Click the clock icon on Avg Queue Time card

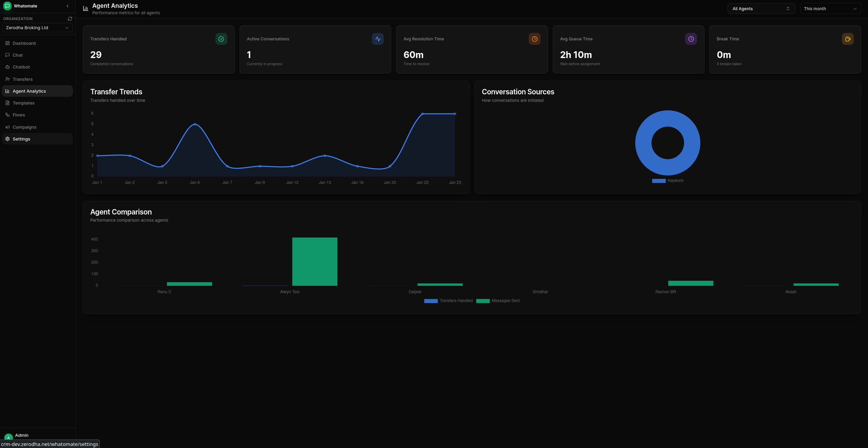[x=691, y=39]
